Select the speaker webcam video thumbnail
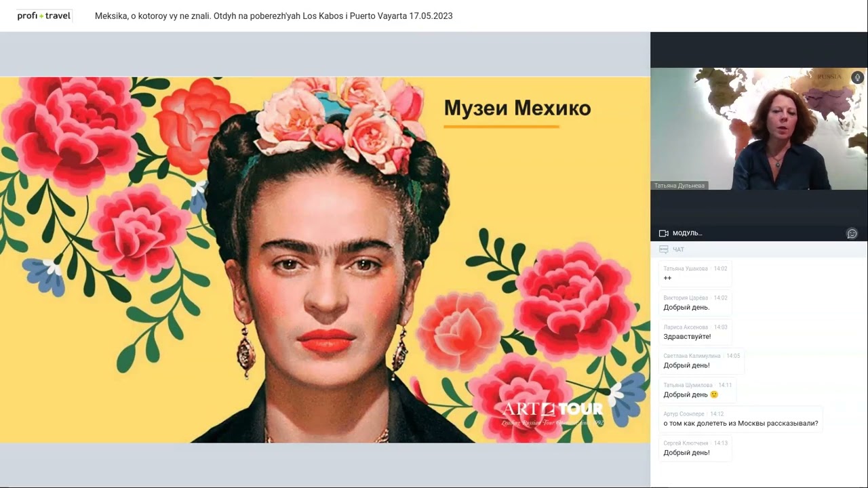This screenshot has width=868, height=488. [759, 129]
